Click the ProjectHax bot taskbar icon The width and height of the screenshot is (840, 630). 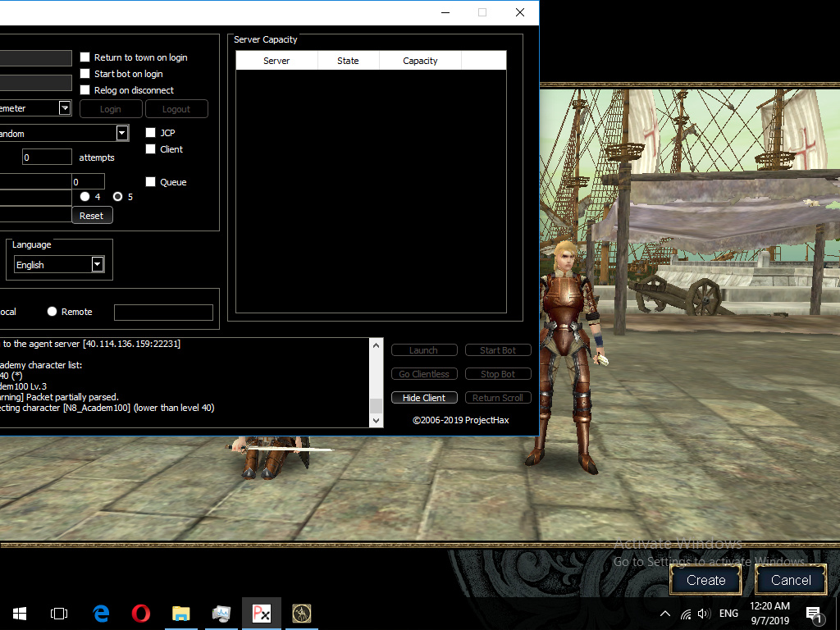coord(262,614)
